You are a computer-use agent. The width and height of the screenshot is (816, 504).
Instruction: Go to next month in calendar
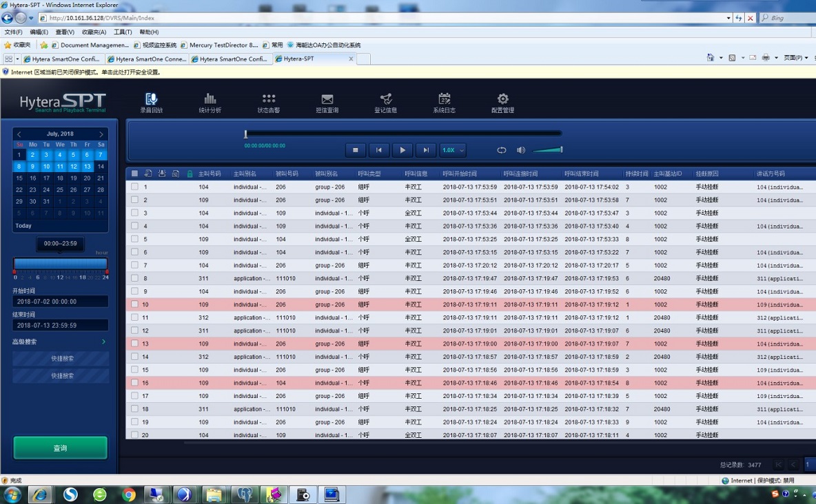click(x=101, y=134)
